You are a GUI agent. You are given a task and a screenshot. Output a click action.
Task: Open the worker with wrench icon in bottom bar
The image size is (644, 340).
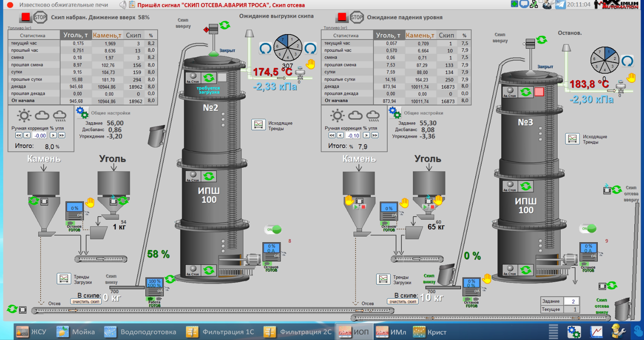click(x=618, y=332)
